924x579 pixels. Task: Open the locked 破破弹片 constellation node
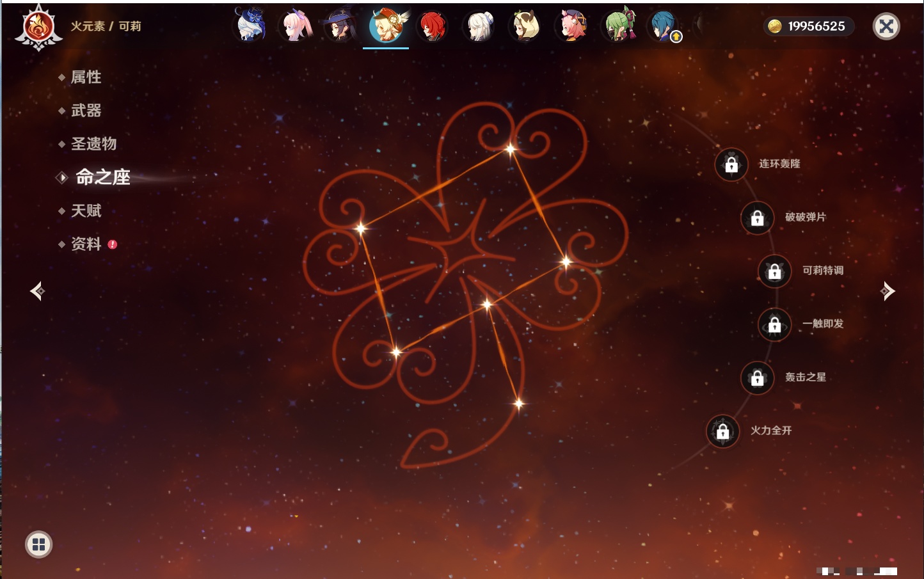(757, 218)
